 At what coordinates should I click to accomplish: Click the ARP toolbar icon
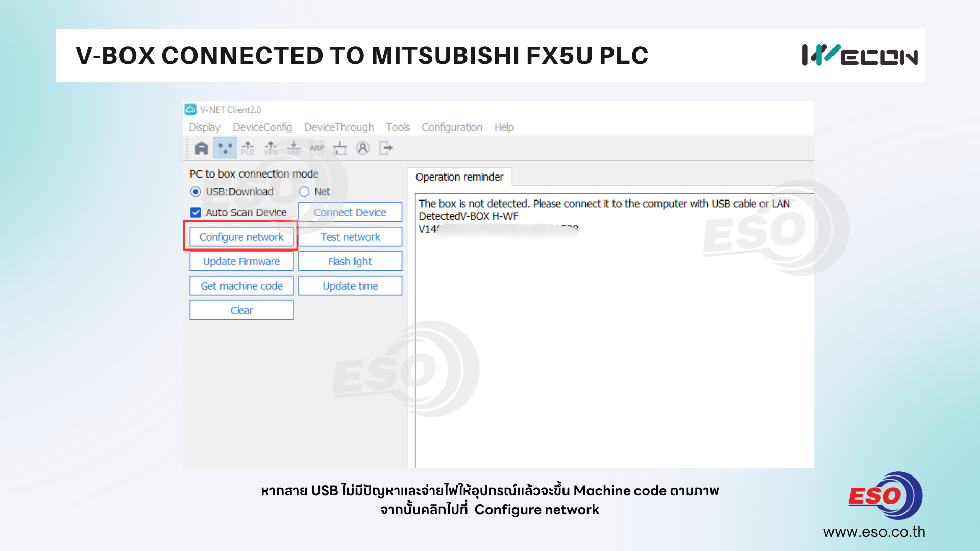[317, 148]
